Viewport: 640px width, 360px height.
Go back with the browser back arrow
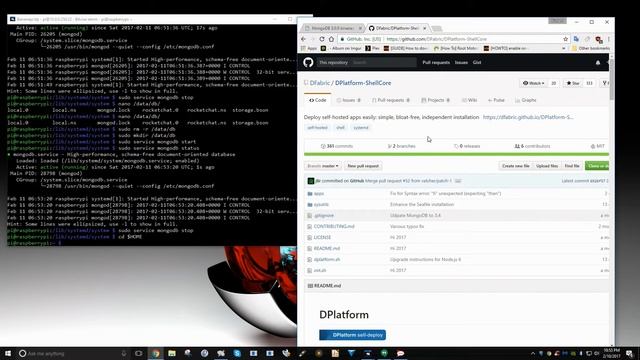pos(303,39)
